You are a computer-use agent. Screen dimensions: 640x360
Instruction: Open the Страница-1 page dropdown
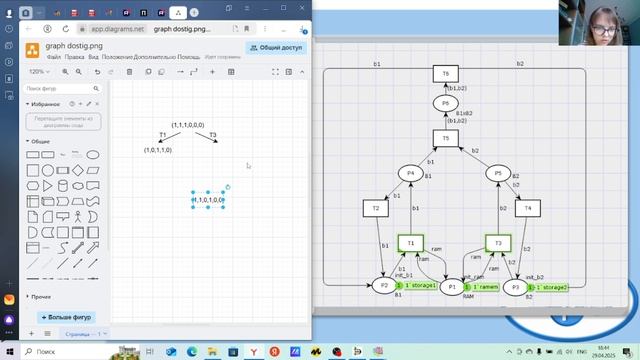click(x=86, y=334)
